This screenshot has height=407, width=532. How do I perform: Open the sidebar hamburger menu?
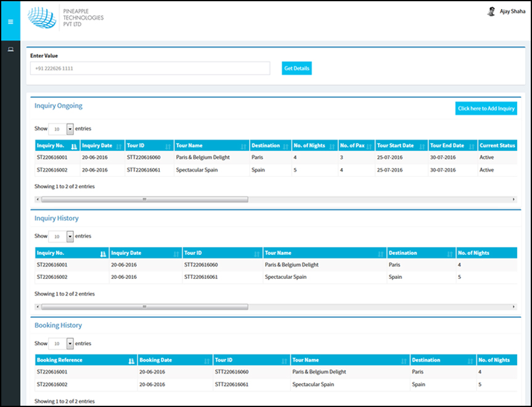[10, 21]
